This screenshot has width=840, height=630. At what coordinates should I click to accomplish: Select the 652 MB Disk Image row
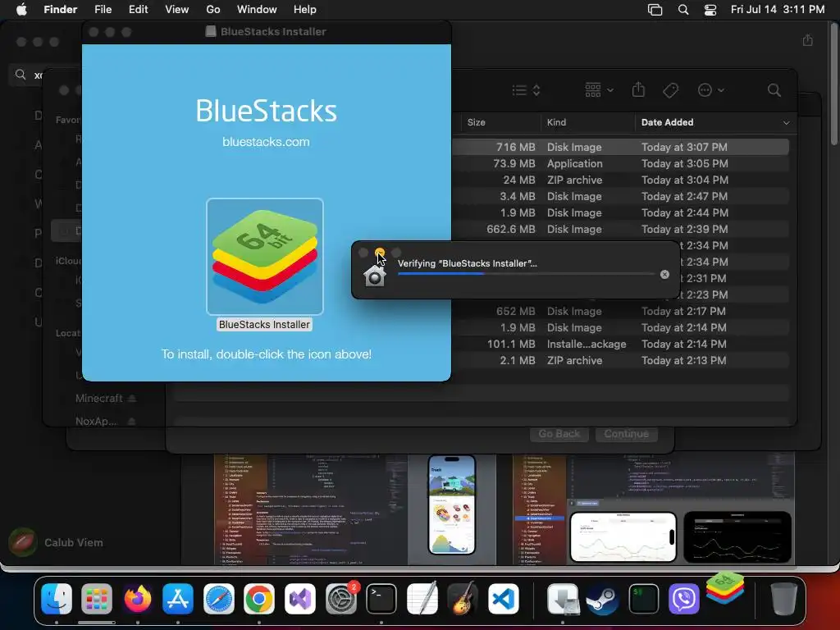pyautogui.click(x=620, y=311)
